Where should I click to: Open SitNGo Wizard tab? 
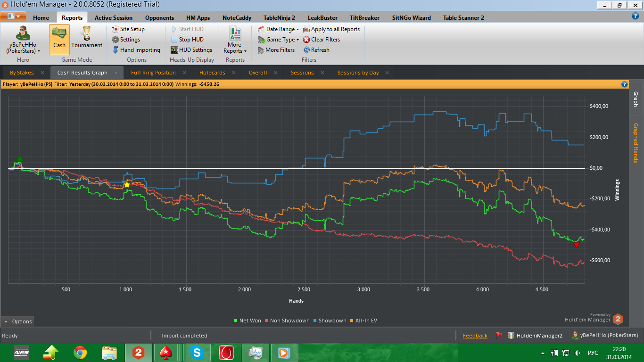(411, 18)
